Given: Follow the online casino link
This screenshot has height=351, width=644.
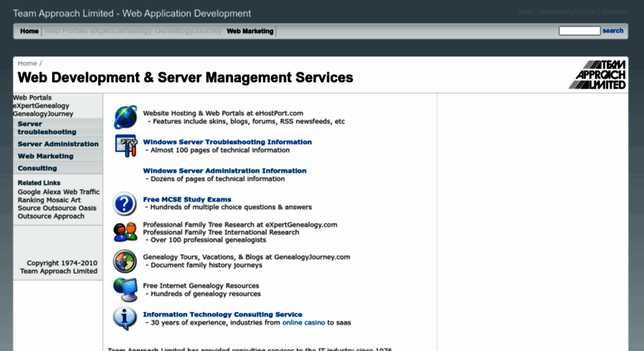Looking at the screenshot, I should tap(303, 323).
